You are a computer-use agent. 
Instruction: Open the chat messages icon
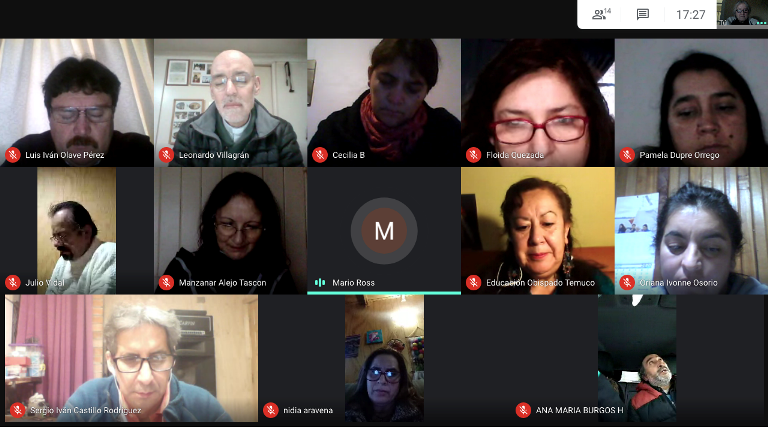[643, 14]
